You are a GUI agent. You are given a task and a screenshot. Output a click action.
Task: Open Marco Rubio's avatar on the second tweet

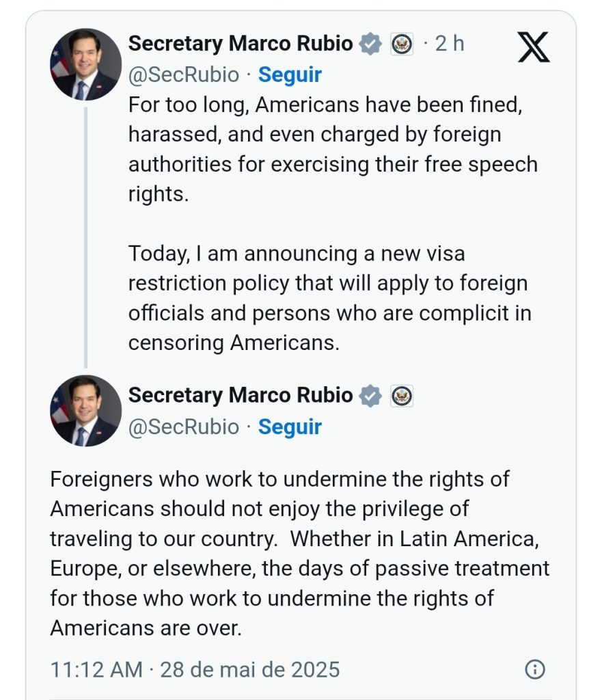[85, 411]
